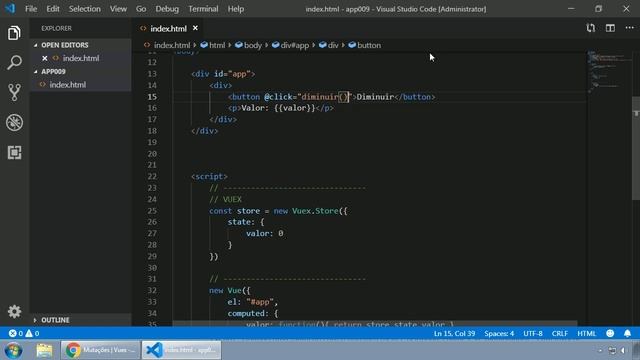The width and height of the screenshot is (640, 360).
Task: Open the Terminal menu
Action: (203, 9)
